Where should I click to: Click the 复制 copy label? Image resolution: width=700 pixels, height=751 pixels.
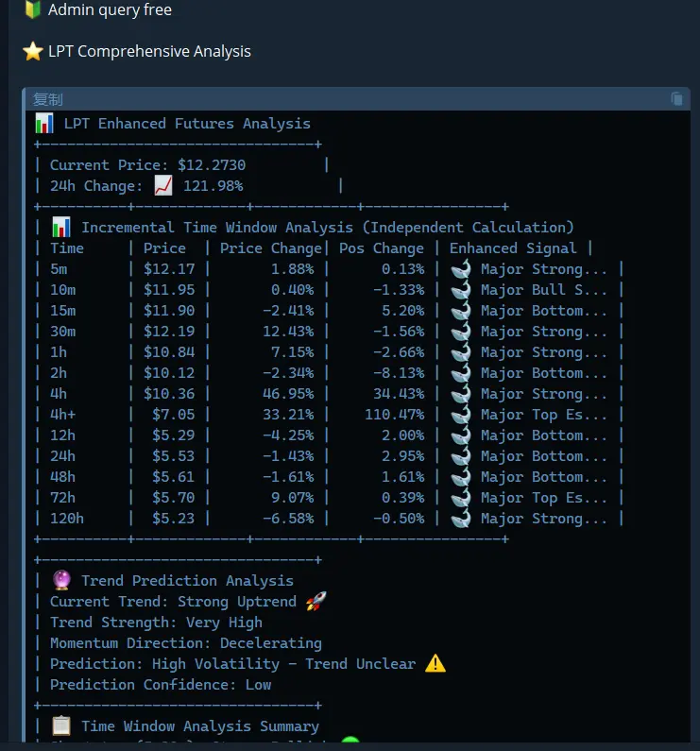[x=48, y=99]
